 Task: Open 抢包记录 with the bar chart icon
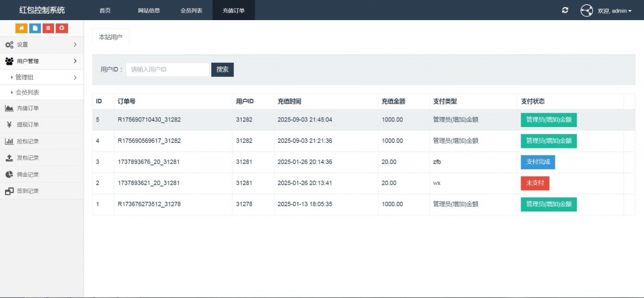coord(28,141)
